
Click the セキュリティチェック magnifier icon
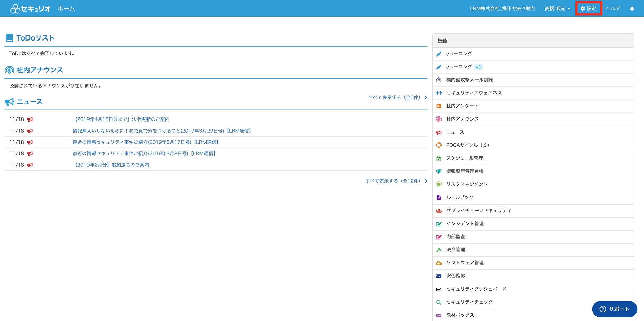(438, 302)
